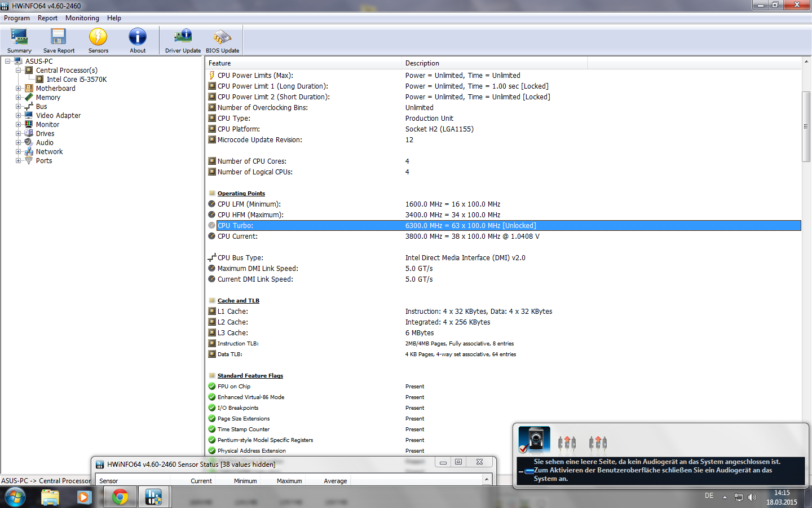Click HWiNFO taskbar button
Viewport: 812px width, 508px height.
click(153, 497)
